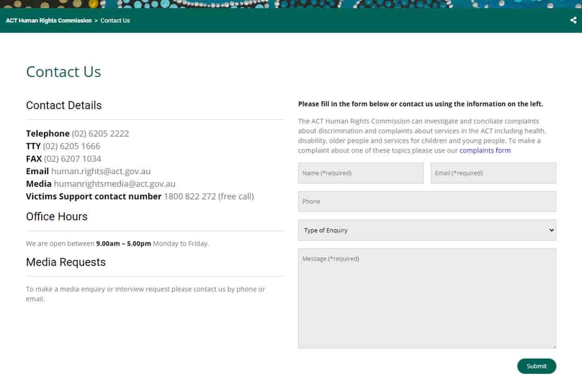
Task: Open the ACT Human Rights Commission breadcrumb link
Action: pyautogui.click(x=49, y=20)
